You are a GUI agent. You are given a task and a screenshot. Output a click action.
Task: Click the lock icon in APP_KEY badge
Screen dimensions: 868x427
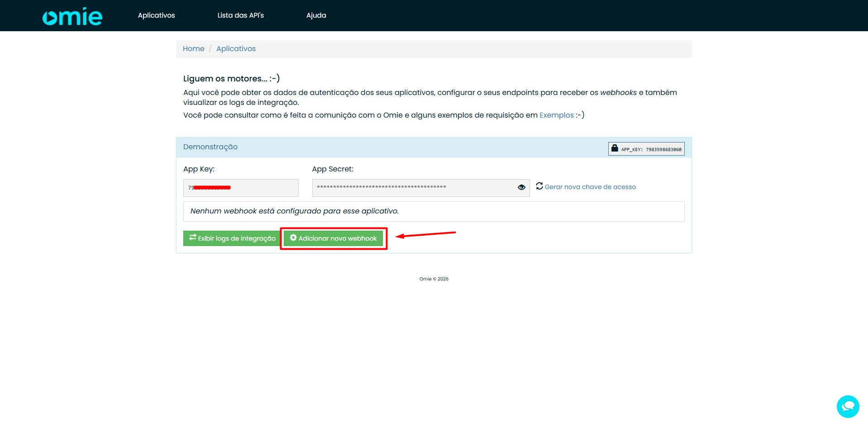pos(615,148)
